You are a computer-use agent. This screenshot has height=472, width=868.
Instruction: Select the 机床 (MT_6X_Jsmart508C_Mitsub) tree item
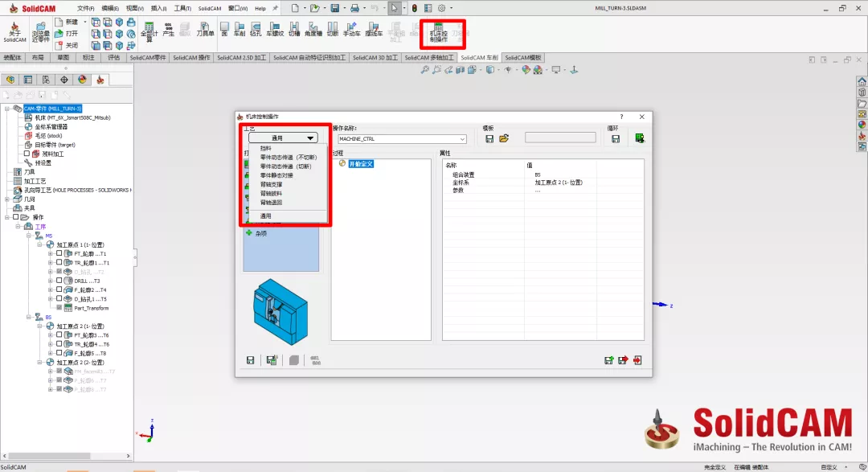pos(72,117)
